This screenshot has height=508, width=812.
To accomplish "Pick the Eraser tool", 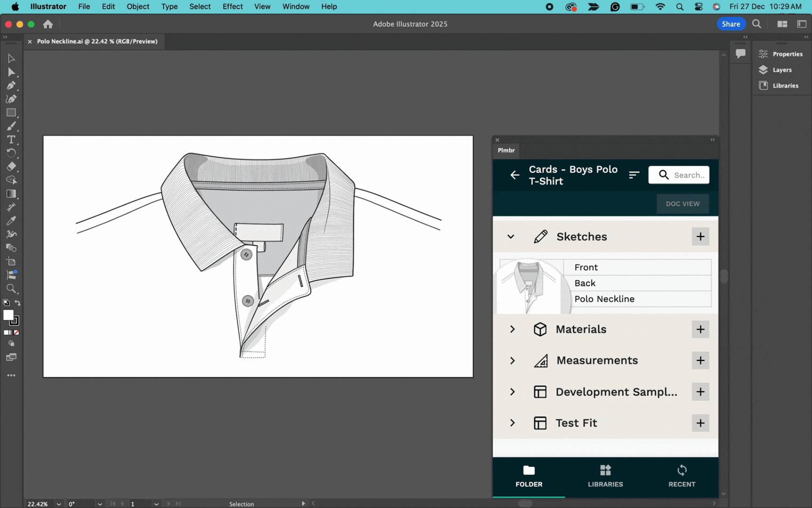I will [11, 167].
